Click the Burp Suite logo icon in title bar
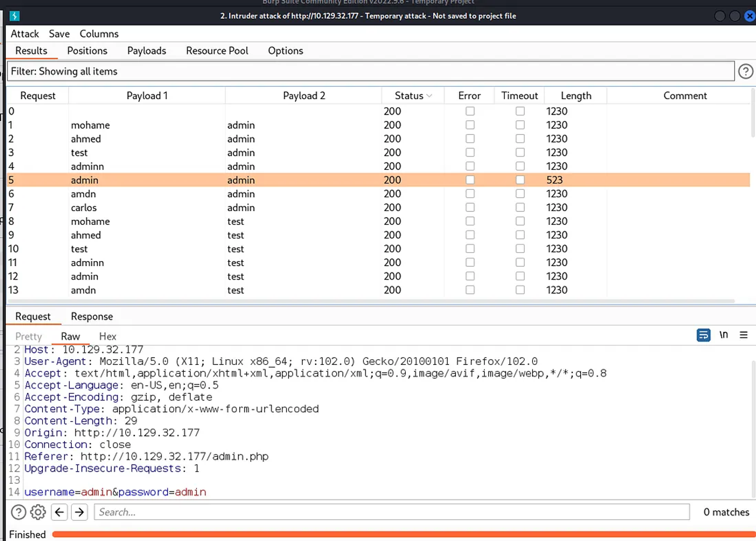 (14, 16)
